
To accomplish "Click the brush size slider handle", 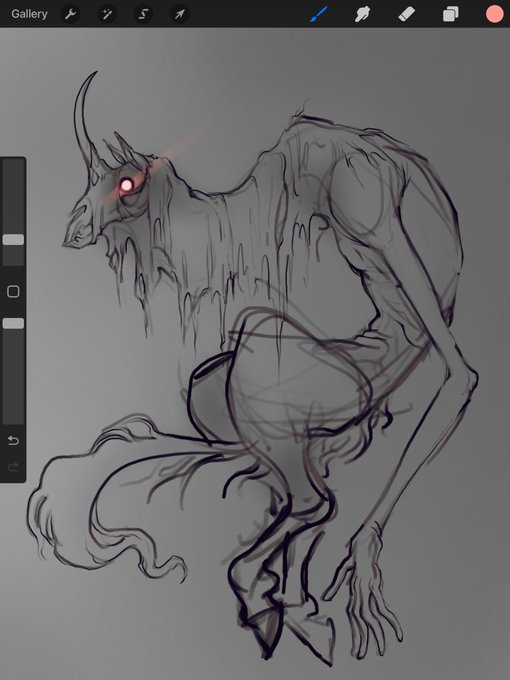I will (13, 240).
